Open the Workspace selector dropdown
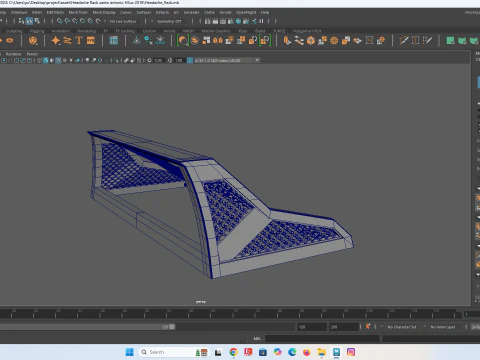The width and height of the screenshot is (480, 360). click(x=473, y=12)
